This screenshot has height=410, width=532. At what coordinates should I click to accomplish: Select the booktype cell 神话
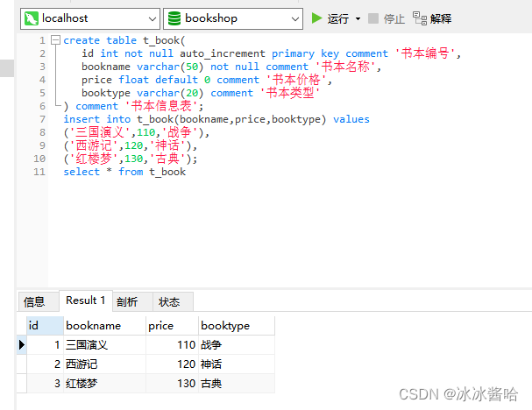237,364
